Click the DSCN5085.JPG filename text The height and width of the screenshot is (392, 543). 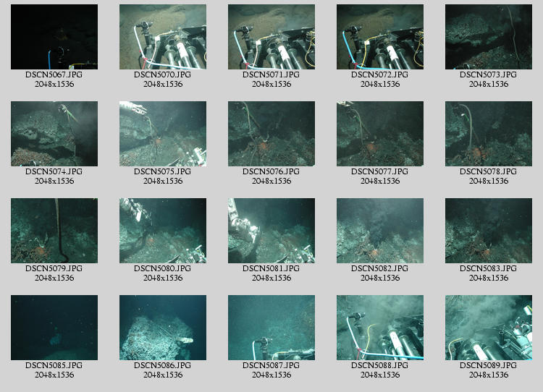(x=54, y=365)
